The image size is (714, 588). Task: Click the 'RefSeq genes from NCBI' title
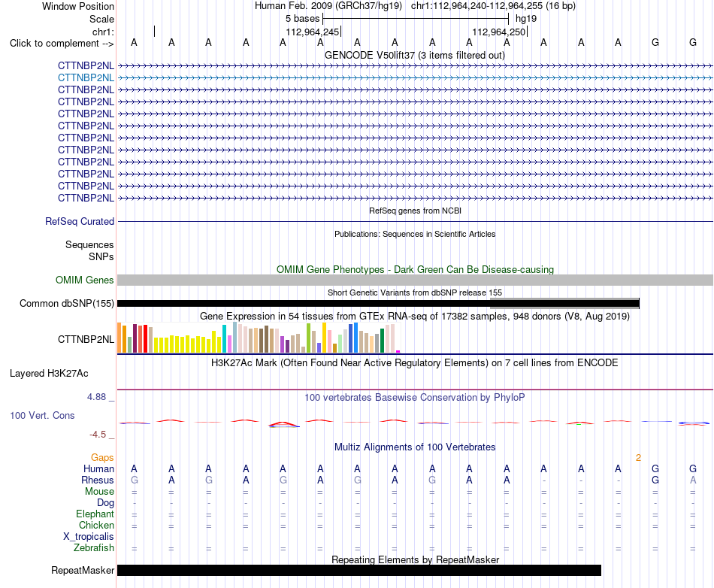415,211
